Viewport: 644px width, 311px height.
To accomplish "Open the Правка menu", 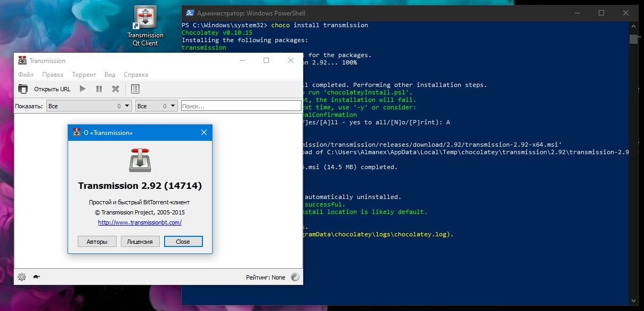I will click(53, 75).
